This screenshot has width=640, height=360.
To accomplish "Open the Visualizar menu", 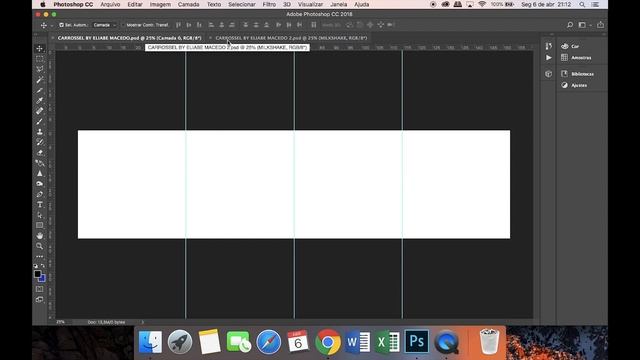I will coord(310,4).
